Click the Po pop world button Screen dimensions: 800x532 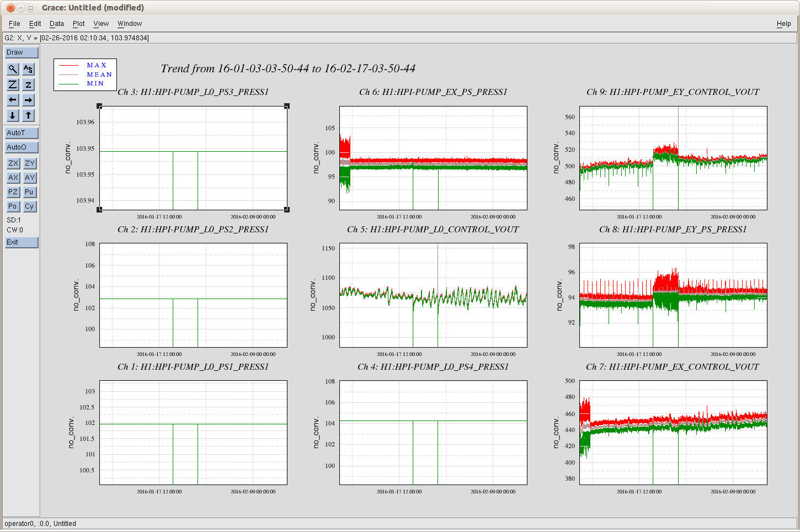[13, 206]
